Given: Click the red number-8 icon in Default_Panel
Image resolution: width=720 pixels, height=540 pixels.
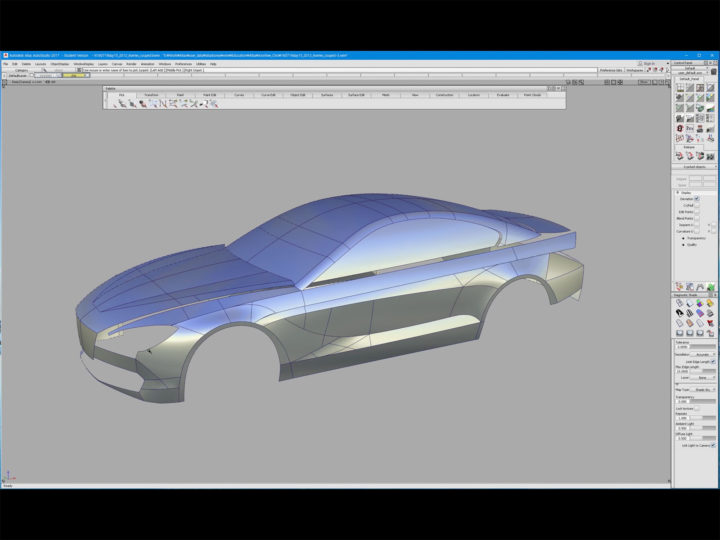Looking at the screenshot, I should (x=680, y=129).
